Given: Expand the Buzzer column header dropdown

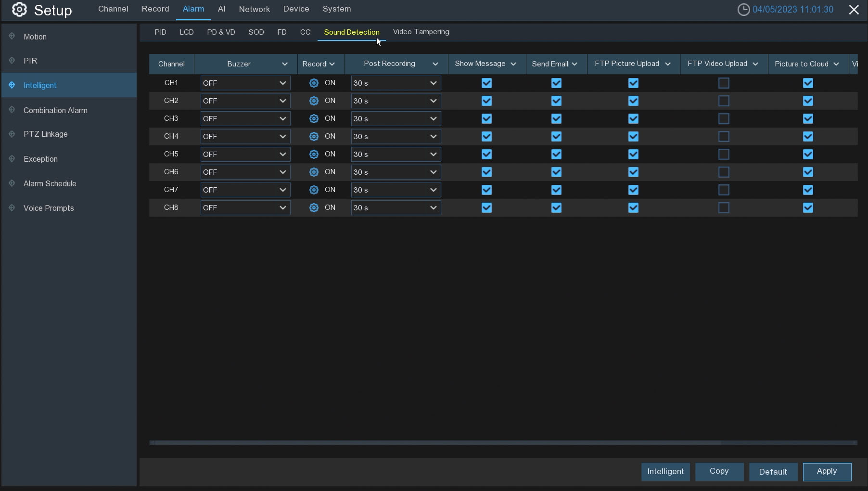Looking at the screenshot, I should 284,64.
